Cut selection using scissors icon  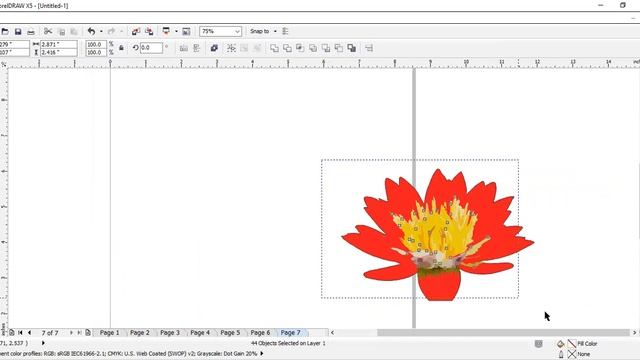click(48, 31)
